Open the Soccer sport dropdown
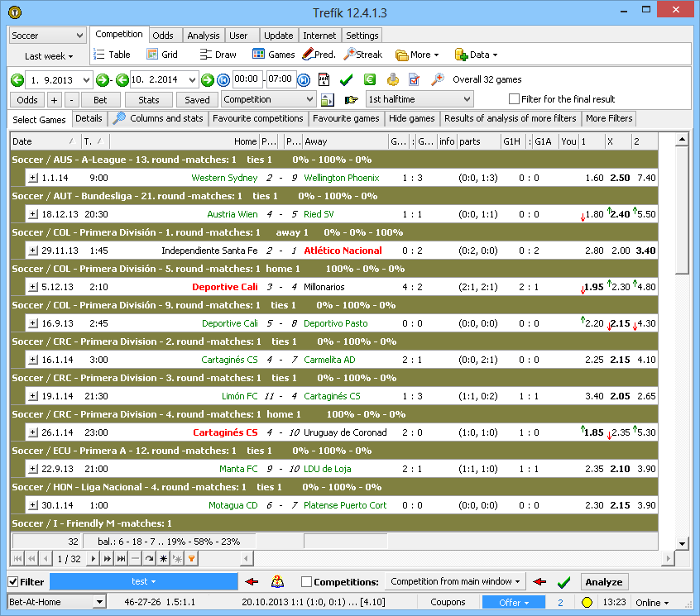 point(47,36)
